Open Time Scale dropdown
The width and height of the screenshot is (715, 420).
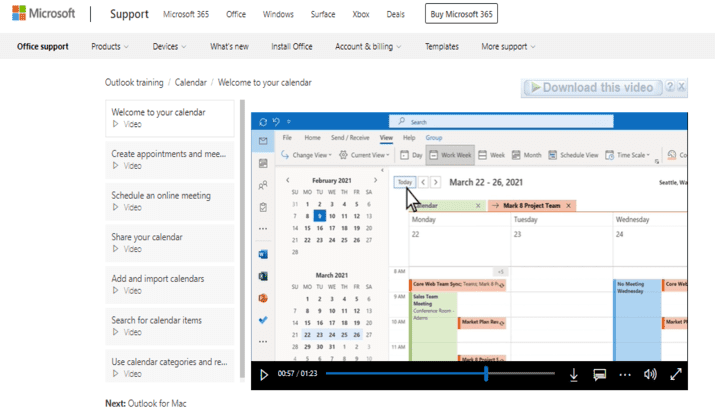click(627, 155)
